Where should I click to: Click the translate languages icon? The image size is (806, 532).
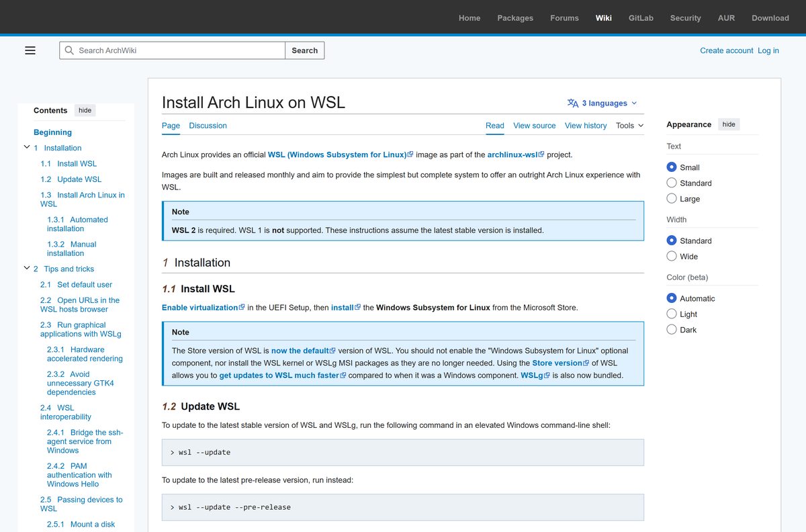(573, 103)
